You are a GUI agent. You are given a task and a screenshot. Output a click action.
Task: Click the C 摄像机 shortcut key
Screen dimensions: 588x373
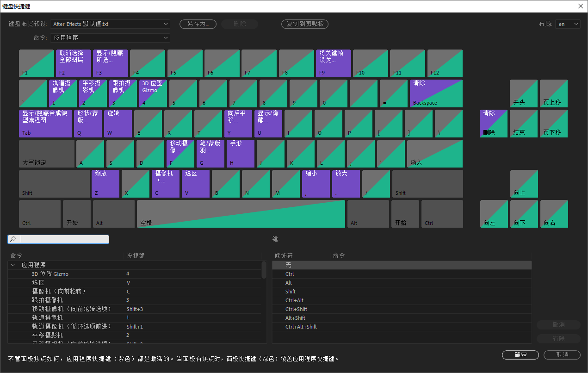pyautogui.click(x=165, y=183)
